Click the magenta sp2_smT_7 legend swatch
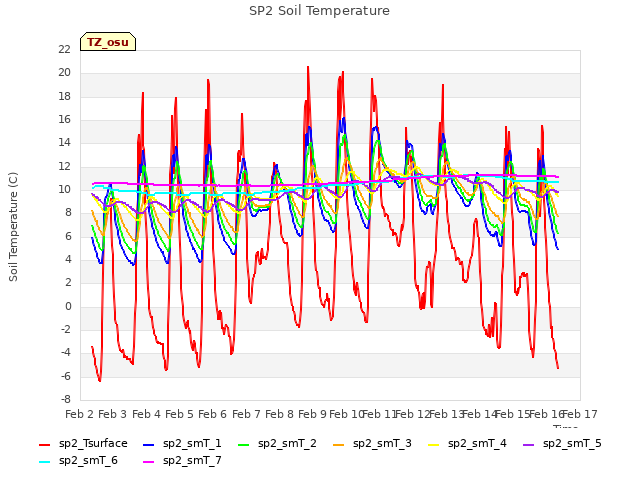The height and width of the screenshot is (480, 640). (149, 462)
